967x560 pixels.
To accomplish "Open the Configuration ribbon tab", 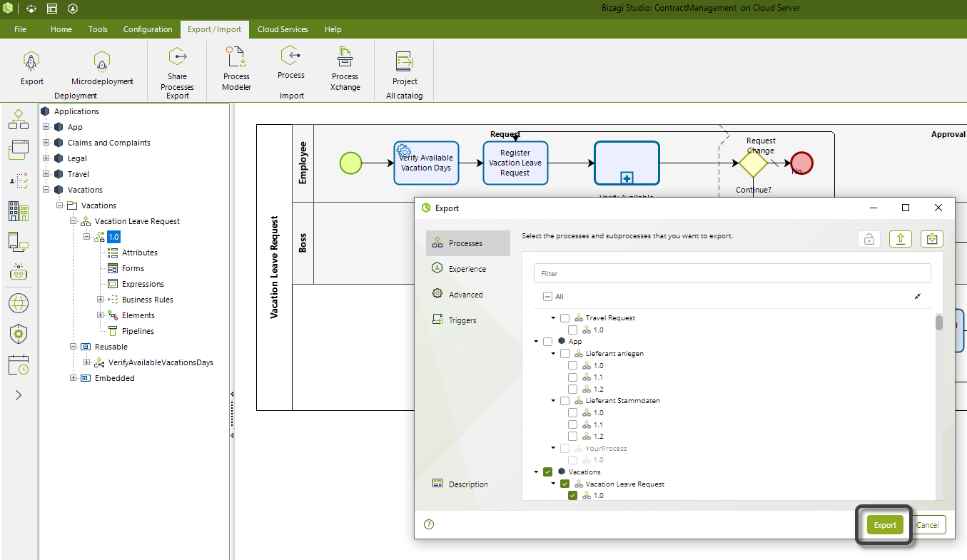I will tap(148, 29).
